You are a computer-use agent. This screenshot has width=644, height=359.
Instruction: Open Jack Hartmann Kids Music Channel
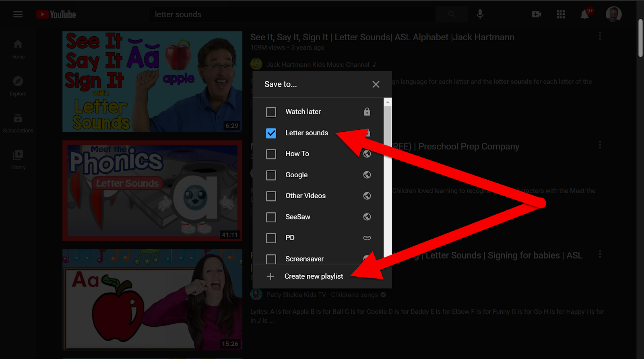tap(318, 64)
